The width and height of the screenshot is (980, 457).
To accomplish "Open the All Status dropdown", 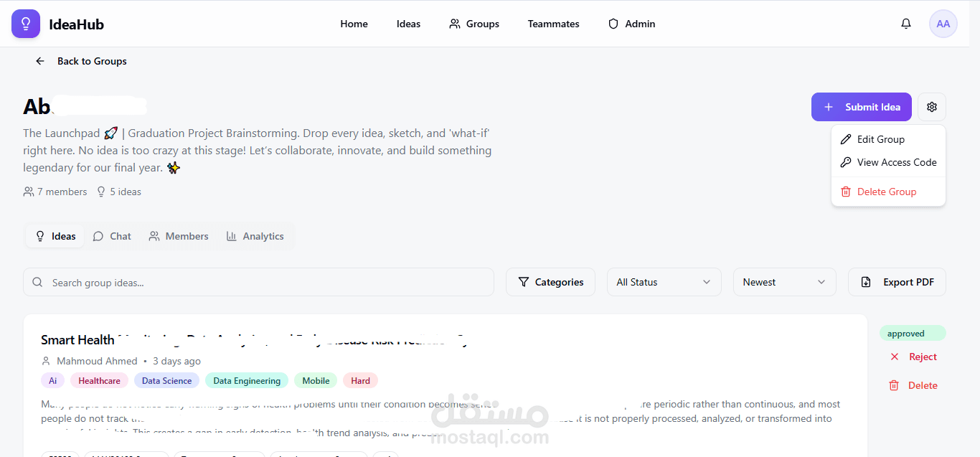I will [664, 282].
